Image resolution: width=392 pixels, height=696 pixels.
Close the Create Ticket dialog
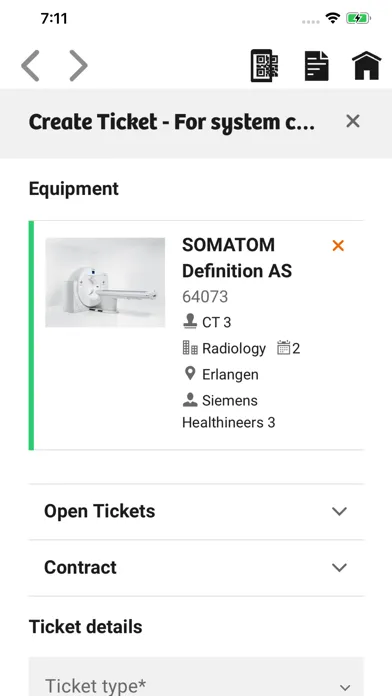point(353,121)
